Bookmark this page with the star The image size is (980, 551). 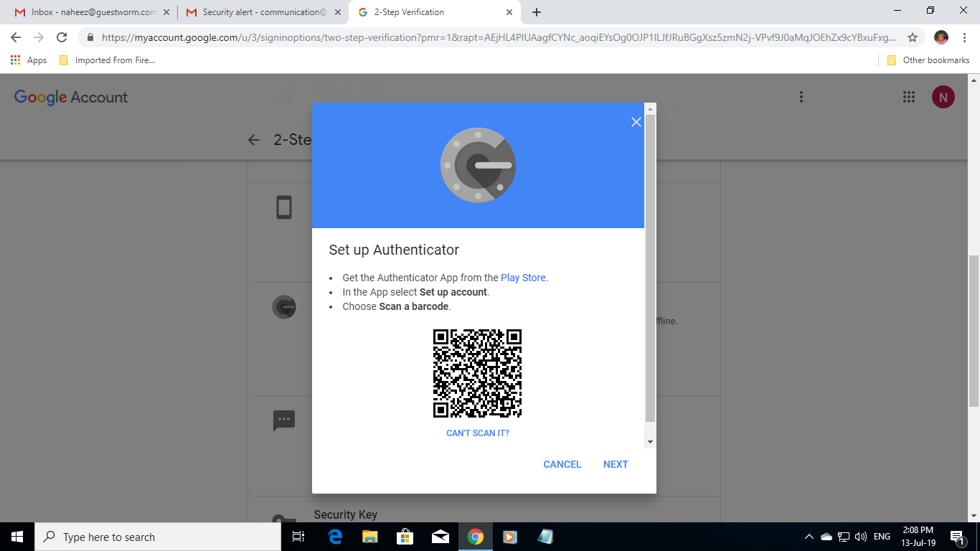coord(913,37)
